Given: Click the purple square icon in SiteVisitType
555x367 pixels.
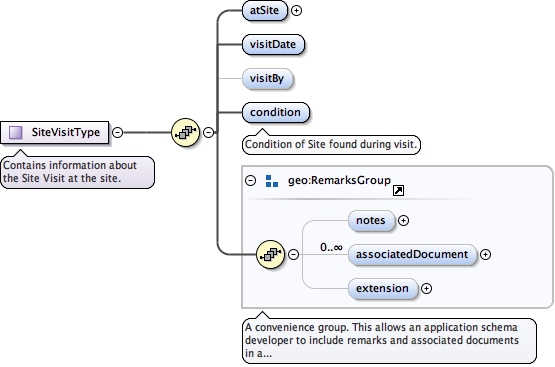Looking at the screenshot, I should 16,132.
